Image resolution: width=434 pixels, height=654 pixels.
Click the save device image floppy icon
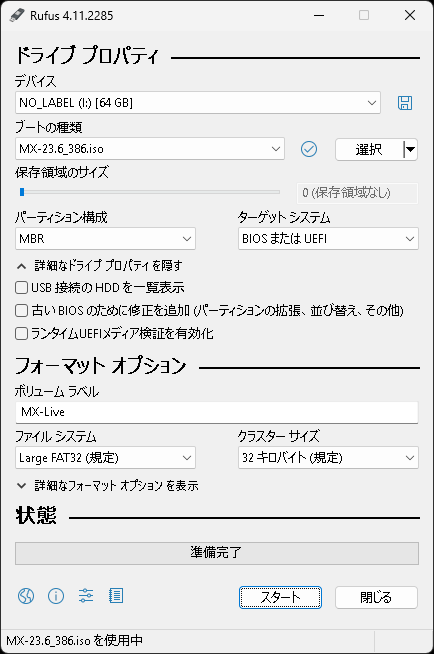404,103
